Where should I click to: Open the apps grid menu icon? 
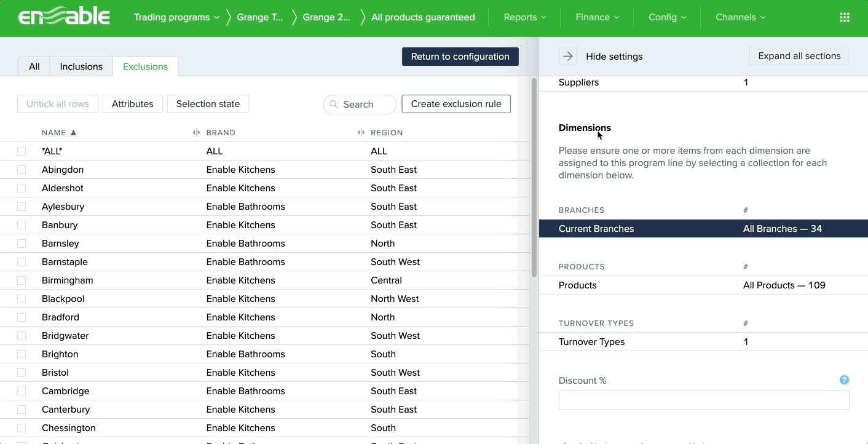(x=845, y=17)
